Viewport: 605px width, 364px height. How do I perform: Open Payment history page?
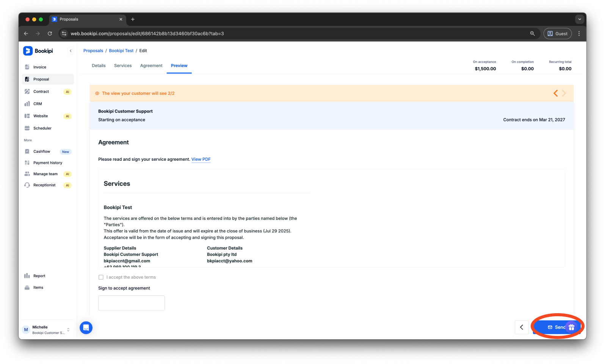pyautogui.click(x=48, y=163)
